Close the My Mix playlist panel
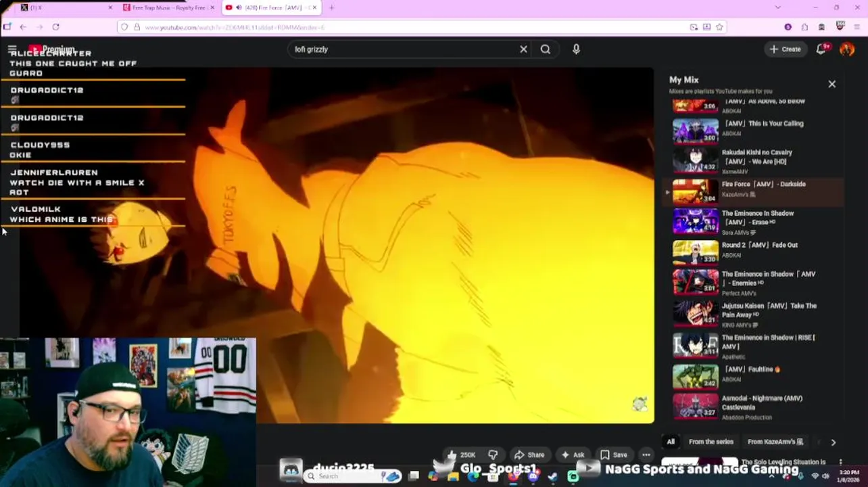 (832, 84)
